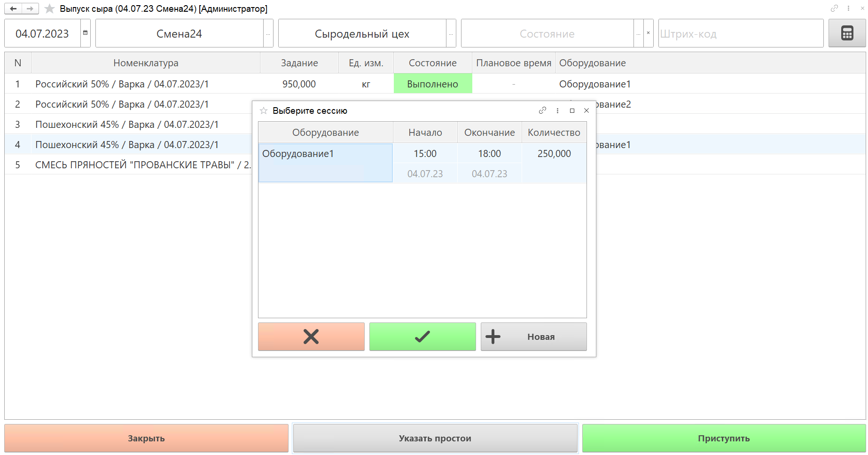Open the Состояние filter selection dropdown
The height and width of the screenshot is (455, 868).
[x=638, y=34]
